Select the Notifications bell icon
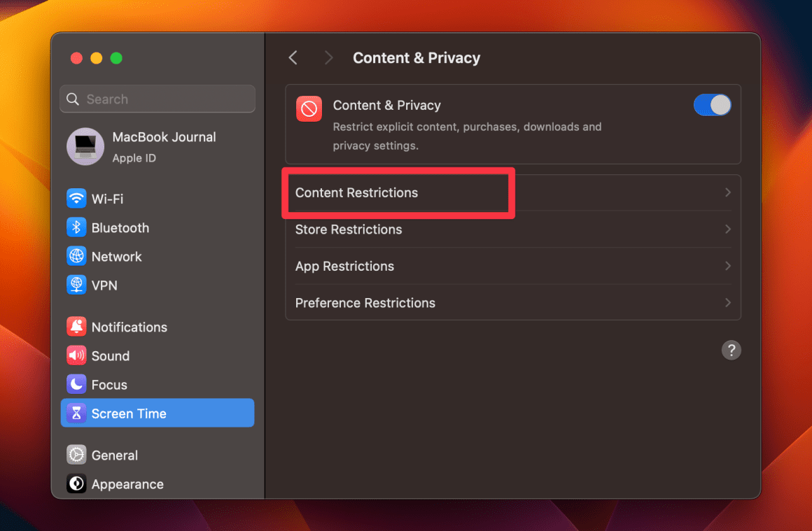The height and width of the screenshot is (531, 812). [x=76, y=327]
